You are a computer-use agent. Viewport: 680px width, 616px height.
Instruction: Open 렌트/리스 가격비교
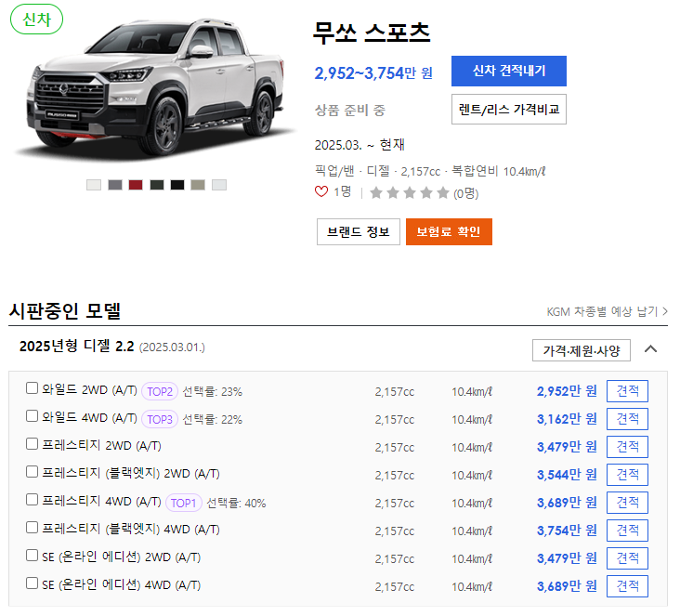tap(509, 110)
